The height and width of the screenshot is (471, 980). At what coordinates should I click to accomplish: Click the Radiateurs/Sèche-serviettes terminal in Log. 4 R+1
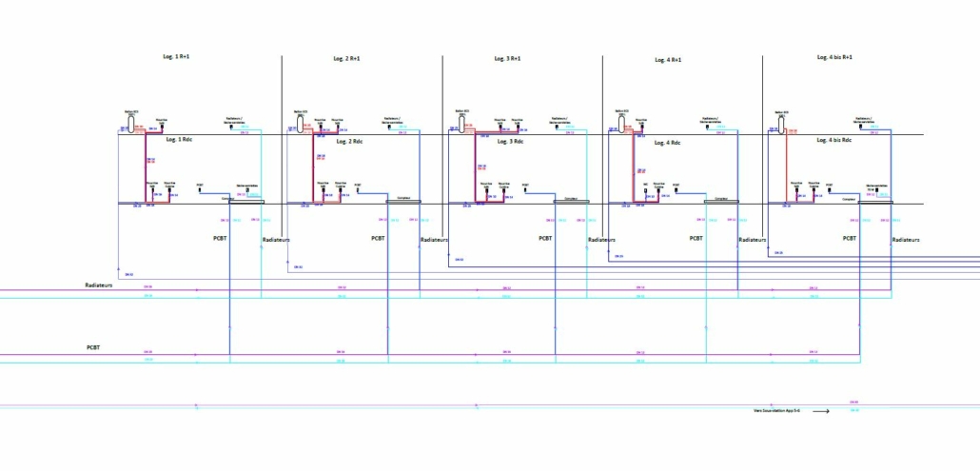[x=708, y=127]
